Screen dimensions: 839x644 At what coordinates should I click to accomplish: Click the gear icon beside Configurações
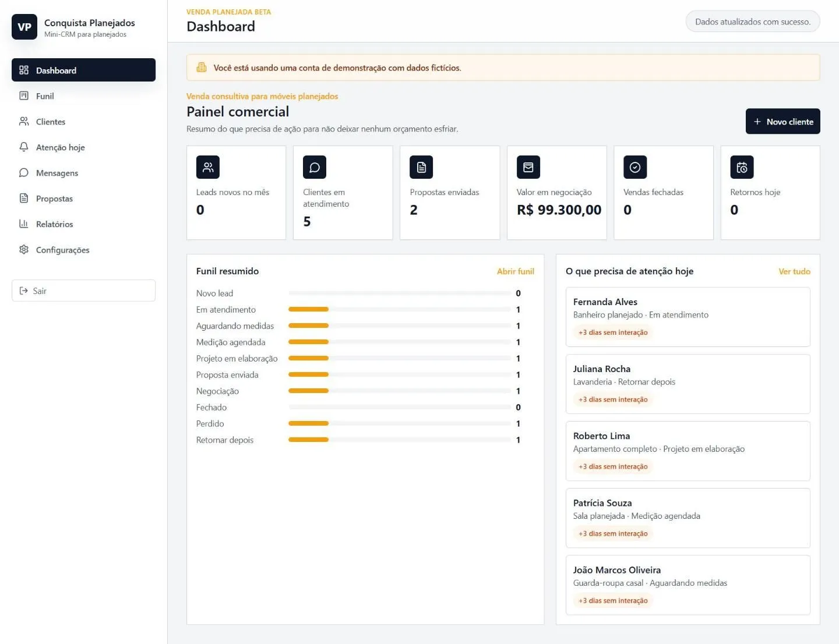coord(24,249)
